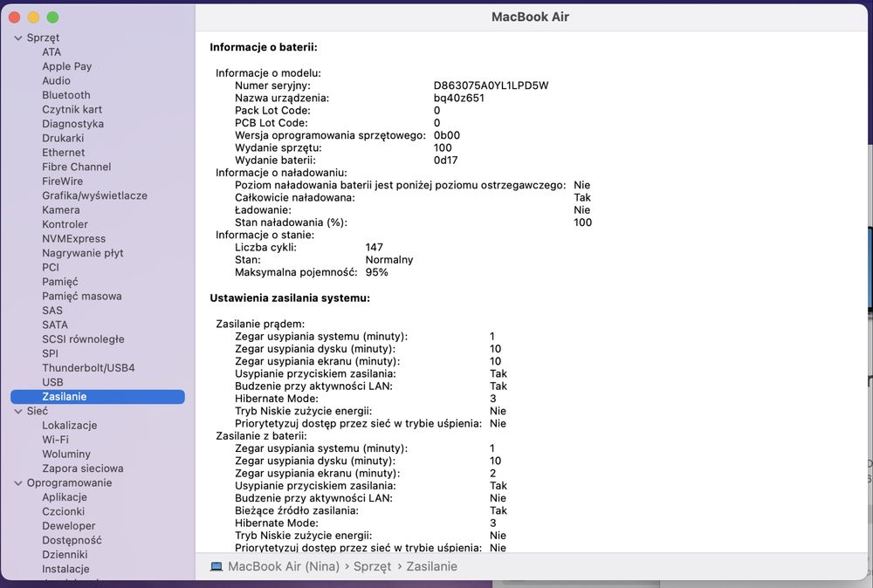
Task: Open NVMExpress in the sidebar
Action: (74, 239)
